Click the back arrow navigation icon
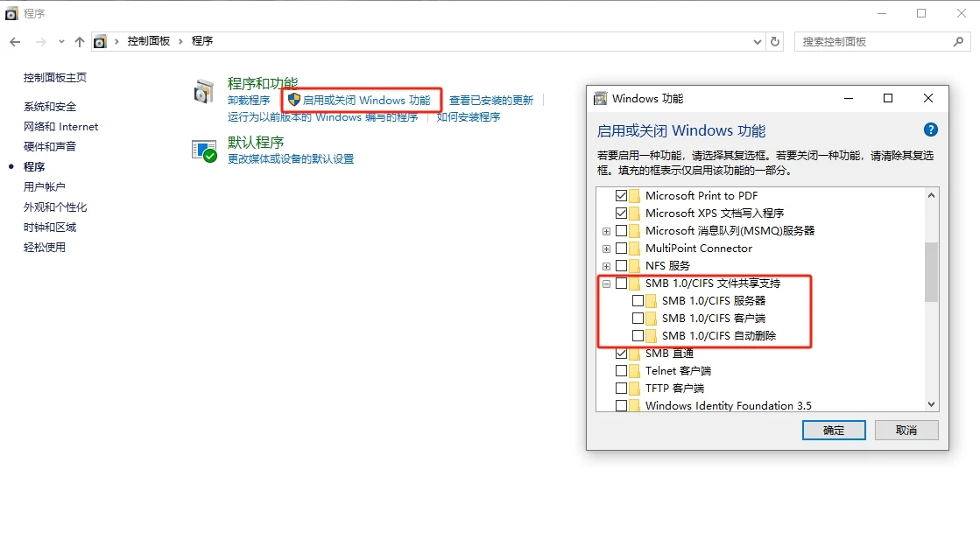 [x=15, y=42]
